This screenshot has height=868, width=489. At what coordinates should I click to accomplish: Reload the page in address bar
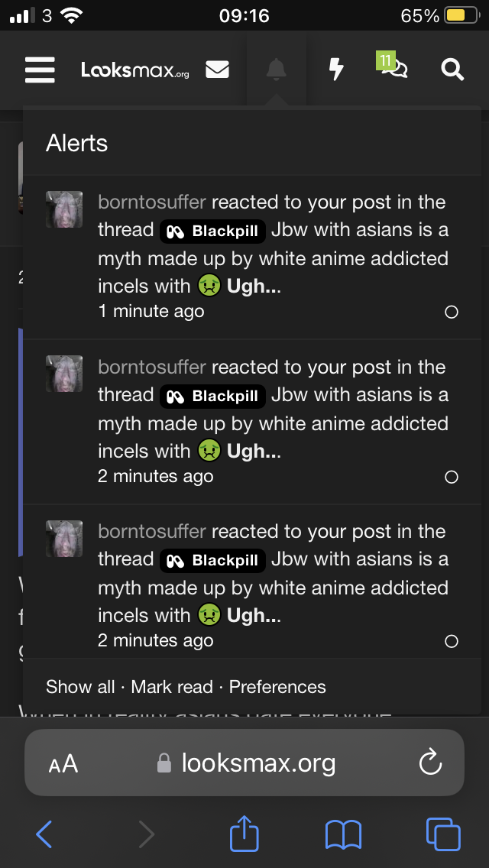click(x=431, y=763)
